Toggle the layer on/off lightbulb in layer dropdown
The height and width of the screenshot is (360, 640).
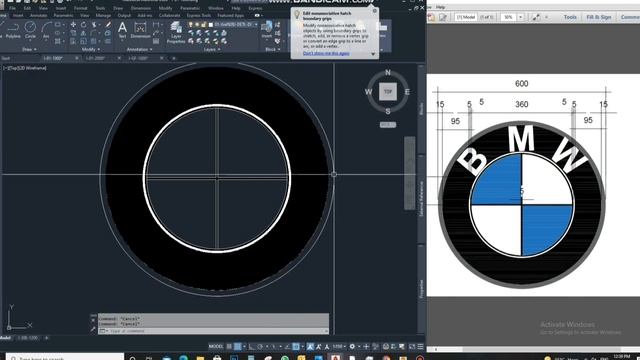tap(190, 25)
